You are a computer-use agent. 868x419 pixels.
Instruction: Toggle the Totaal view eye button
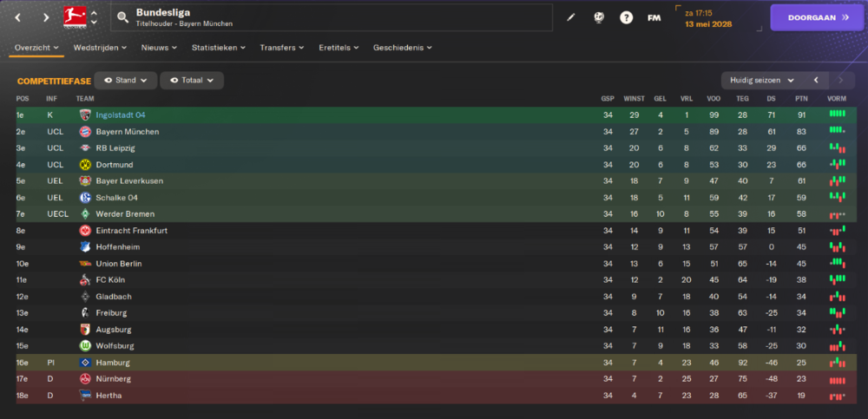pos(192,81)
